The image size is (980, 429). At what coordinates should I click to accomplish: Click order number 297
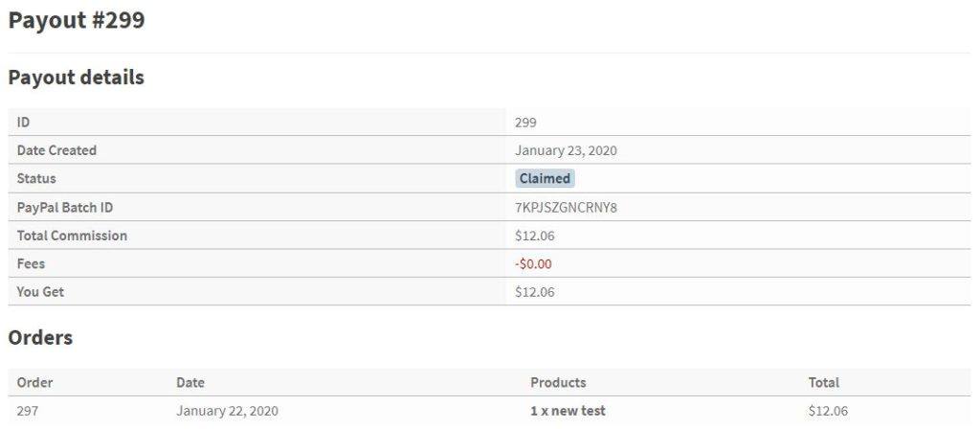pos(28,411)
